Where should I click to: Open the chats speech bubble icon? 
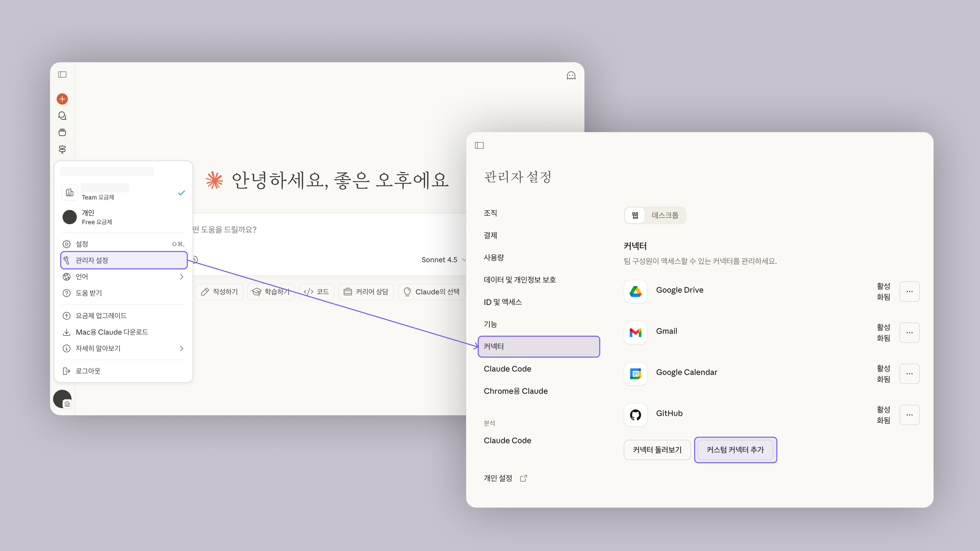[62, 116]
